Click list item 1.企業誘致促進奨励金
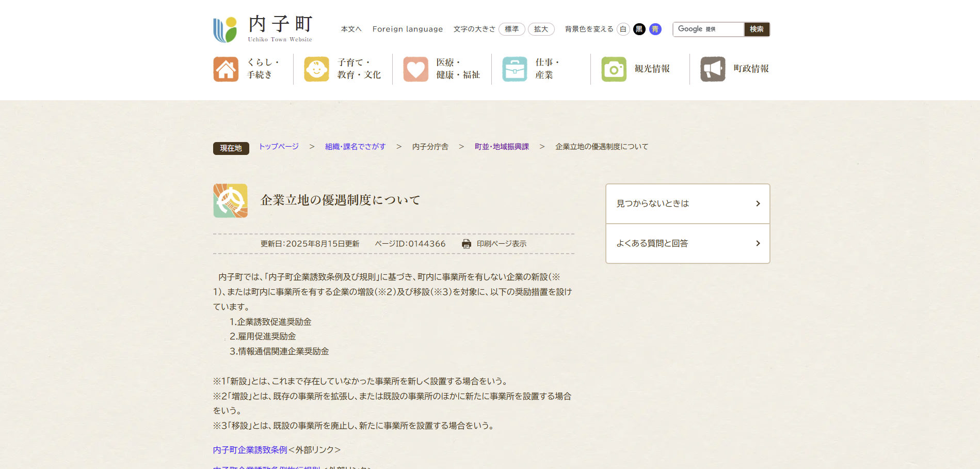 (270, 322)
